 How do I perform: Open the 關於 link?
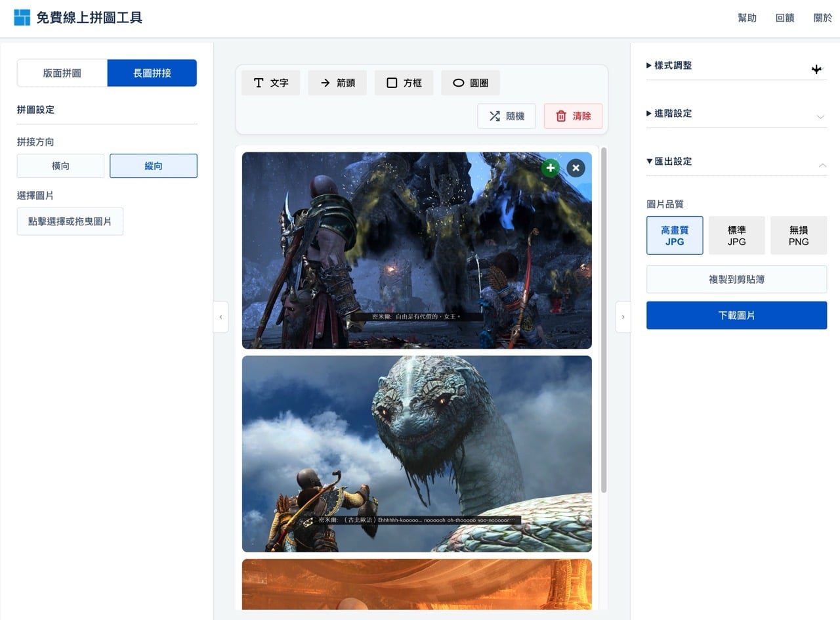(x=823, y=18)
